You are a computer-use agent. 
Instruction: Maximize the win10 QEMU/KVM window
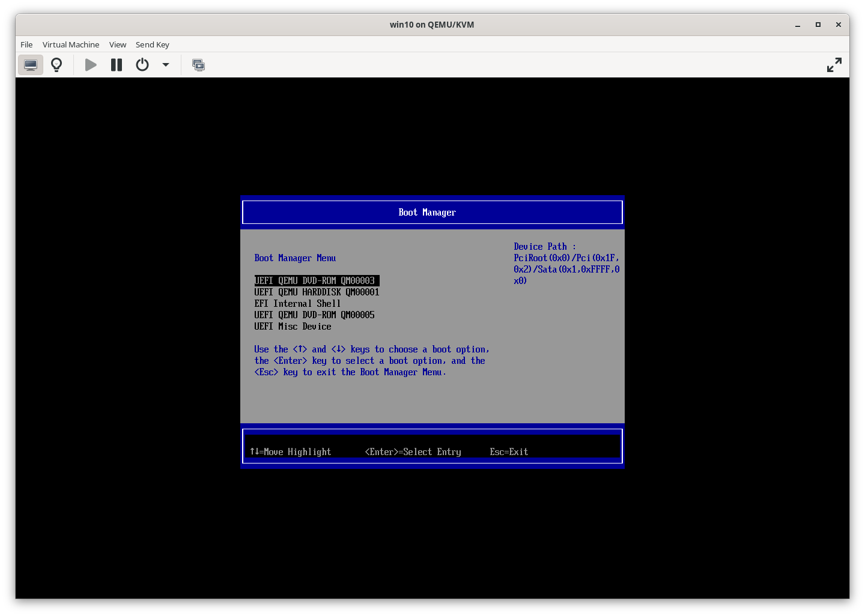click(x=818, y=25)
